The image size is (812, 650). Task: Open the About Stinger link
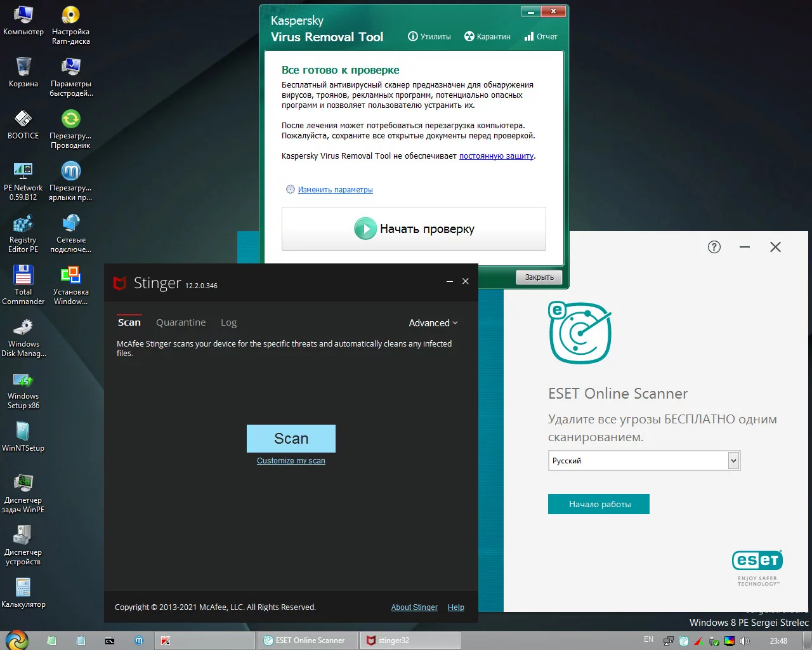pyautogui.click(x=414, y=607)
